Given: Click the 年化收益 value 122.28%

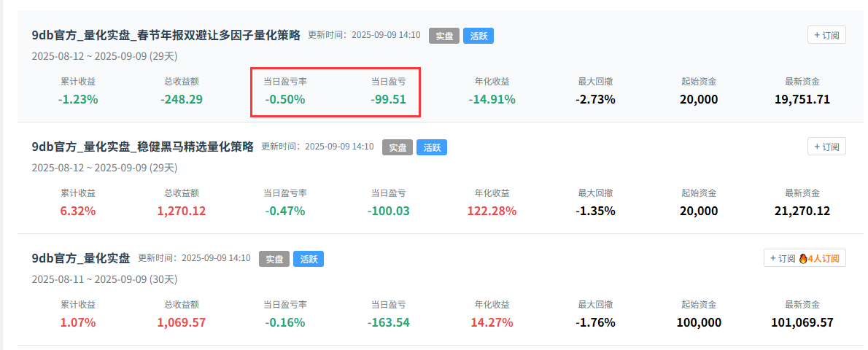Looking at the screenshot, I should [492, 211].
